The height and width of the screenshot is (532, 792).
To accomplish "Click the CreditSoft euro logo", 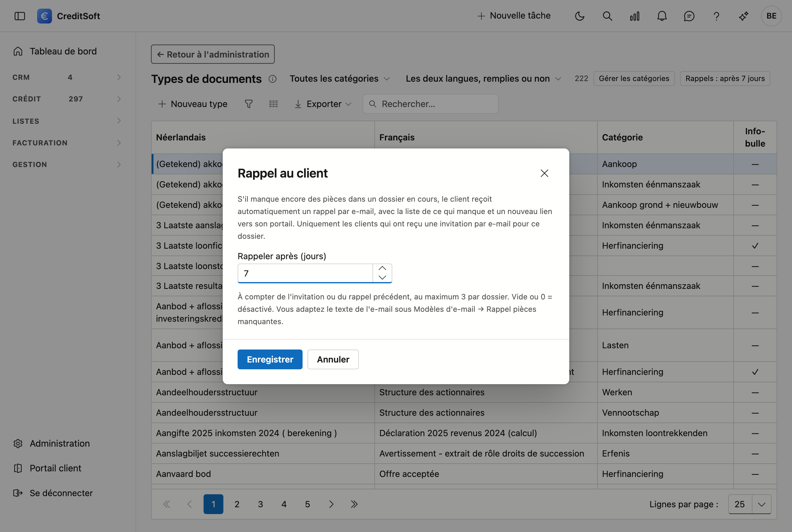I will pos(45,16).
